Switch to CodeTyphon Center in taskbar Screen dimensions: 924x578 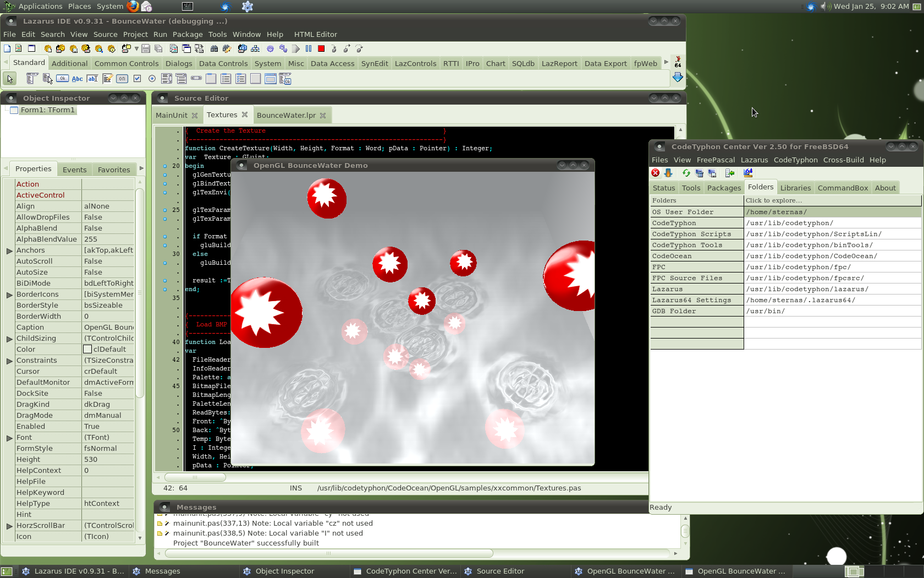tap(405, 571)
